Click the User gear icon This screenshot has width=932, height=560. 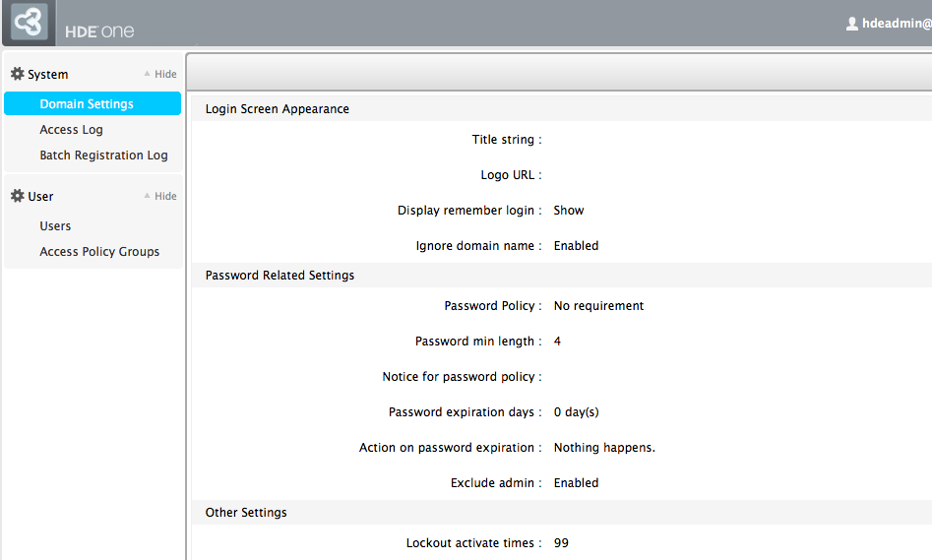[x=18, y=196]
